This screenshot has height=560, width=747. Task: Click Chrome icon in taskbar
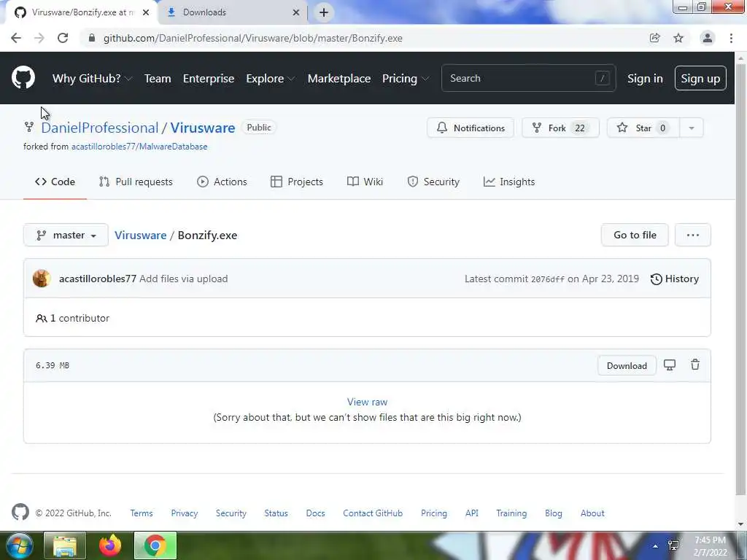coord(155,545)
